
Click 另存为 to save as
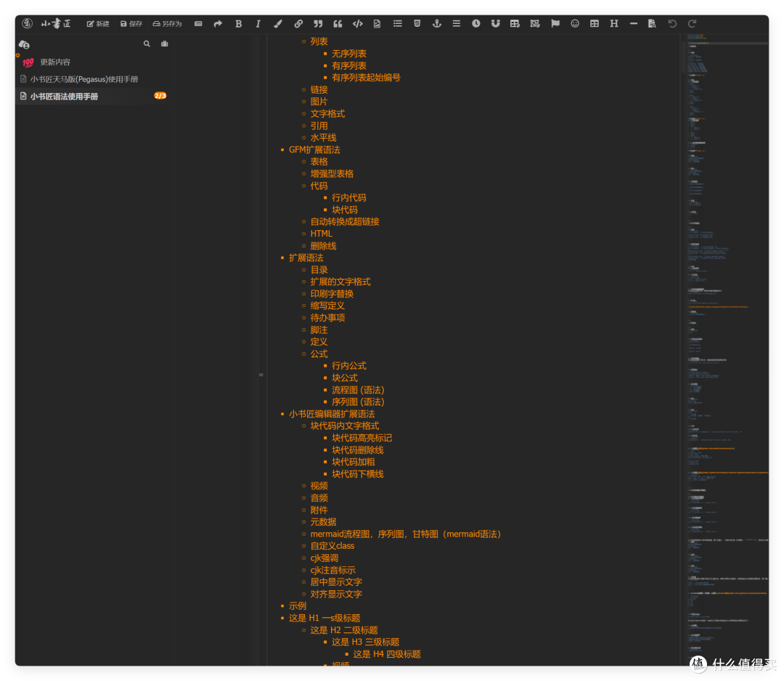tap(167, 23)
